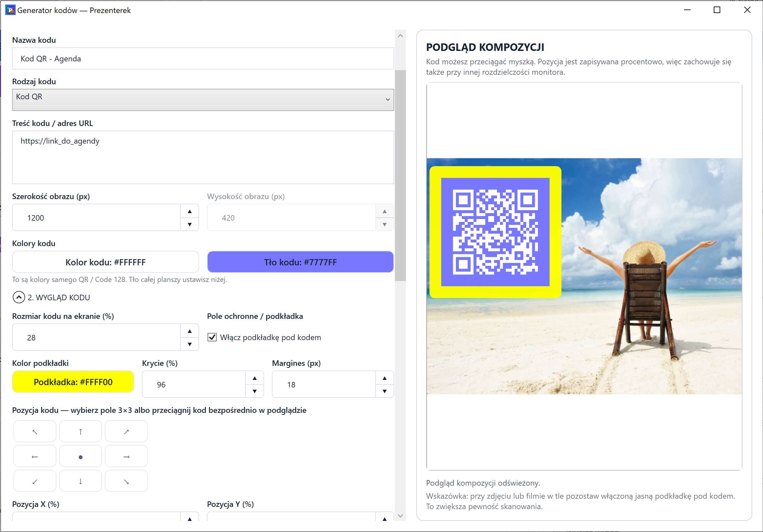Change code background color #7777FF

click(x=301, y=262)
